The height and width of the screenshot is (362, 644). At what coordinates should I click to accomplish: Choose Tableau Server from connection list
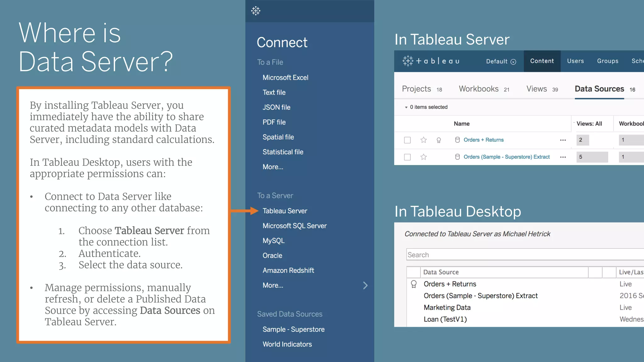click(x=285, y=211)
